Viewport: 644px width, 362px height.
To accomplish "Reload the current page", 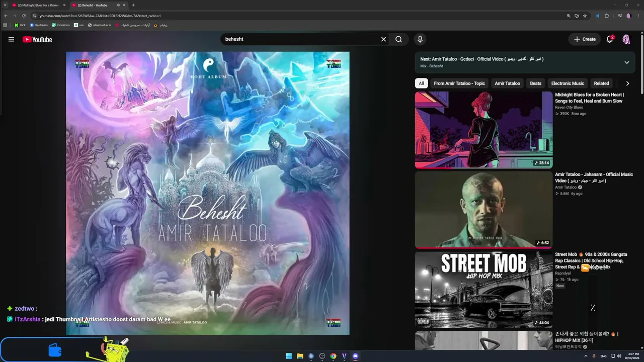I will pyautogui.click(x=24, y=16).
